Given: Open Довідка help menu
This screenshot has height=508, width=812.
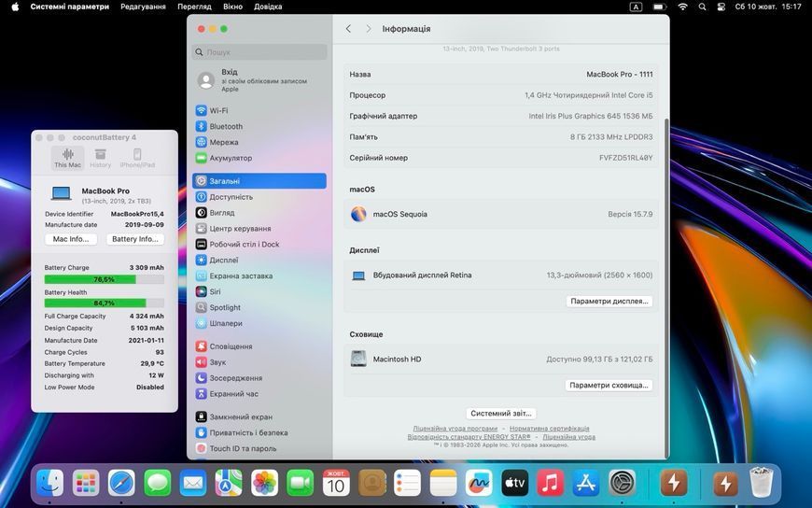Looking at the screenshot, I should click(268, 7).
